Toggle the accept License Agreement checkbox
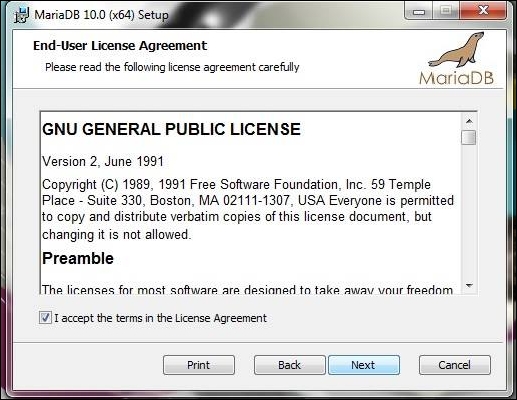The height and width of the screenshot is (400, 517). coord(45,317)
